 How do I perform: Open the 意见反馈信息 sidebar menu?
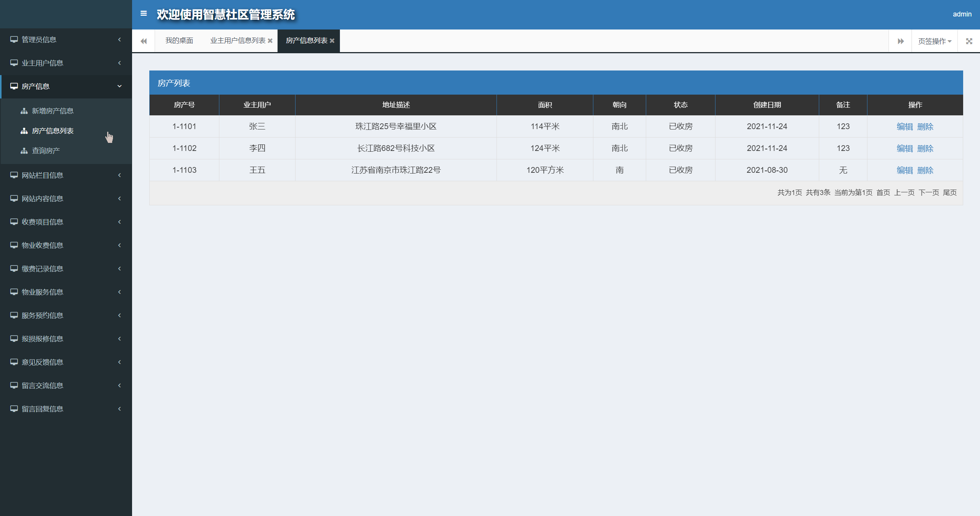coord(66,362)
